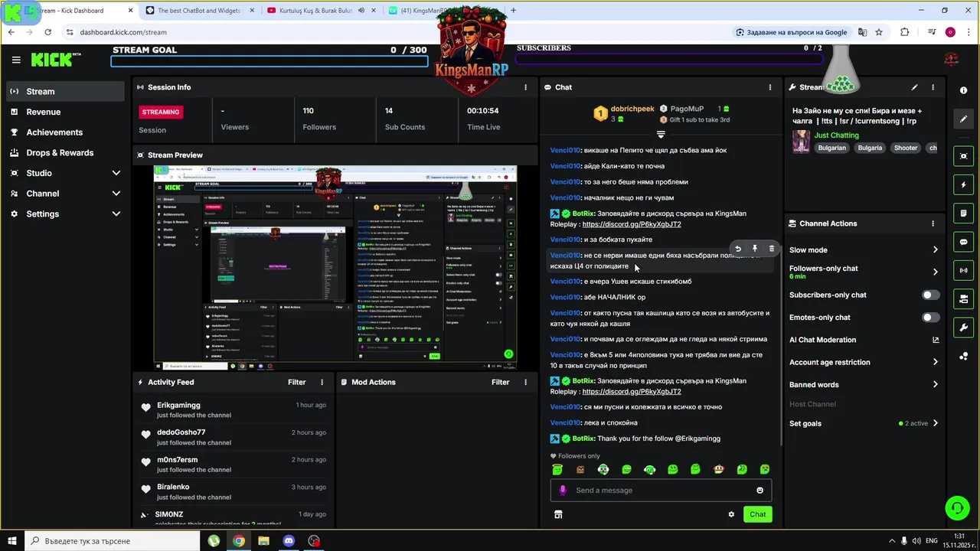Screen dimensions: 980x551
Task: Open File Explorer from the taskbar
Action: [263, 541]
